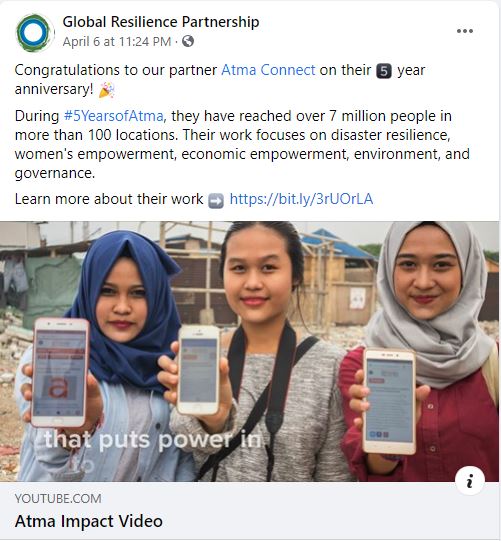Image resolution: width=501 pixels, height=541 pixels.
Task: Click the pink phone showing the red 'a' logo
Action: click(x=60, y=373)
